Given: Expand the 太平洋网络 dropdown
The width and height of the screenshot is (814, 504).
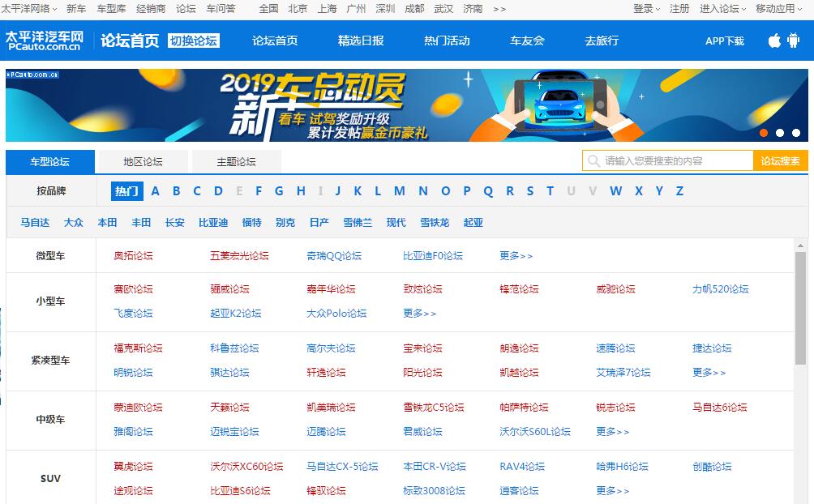Looking at the screenshot, I should coord(29,9).
